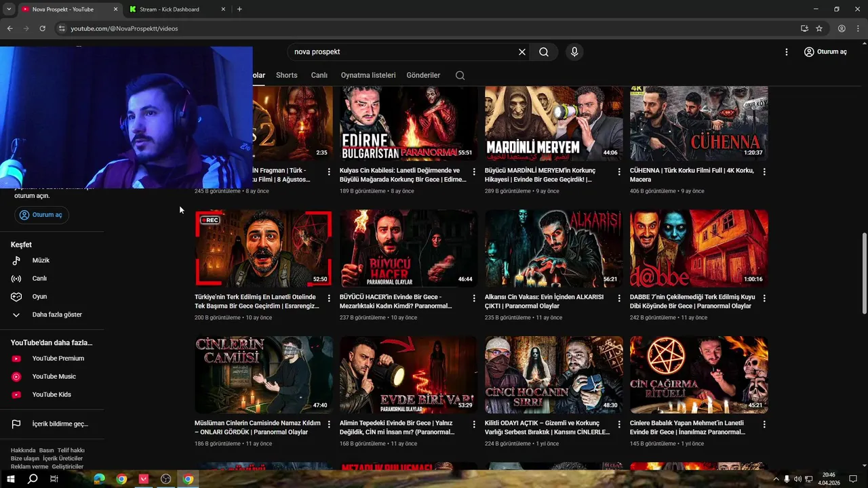Screen dimensions: 868x488
Task: Open BÜYÜCÜ HACER video thumbnail
Action: (x=408, y=248)
